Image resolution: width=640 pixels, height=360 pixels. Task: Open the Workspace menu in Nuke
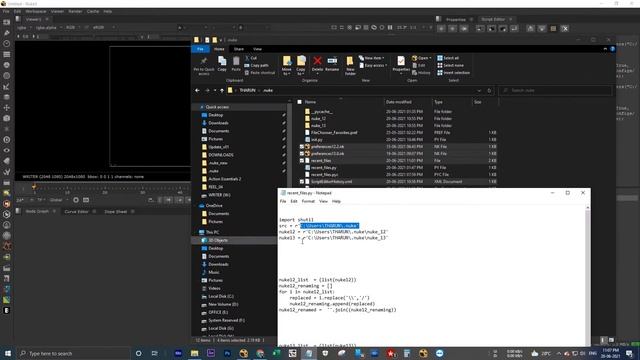tap(36, 11)
